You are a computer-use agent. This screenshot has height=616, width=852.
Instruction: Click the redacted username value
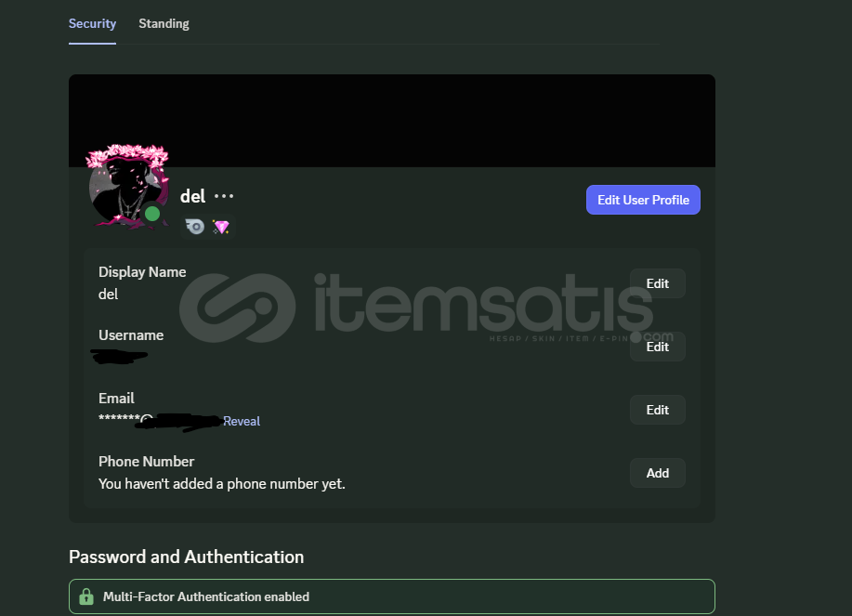point(120,357)
